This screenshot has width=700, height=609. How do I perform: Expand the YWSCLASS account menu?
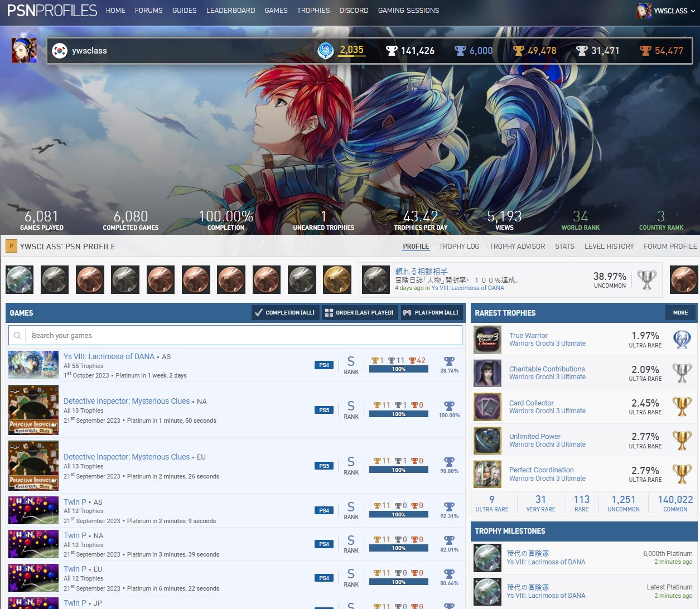(667, 11)
